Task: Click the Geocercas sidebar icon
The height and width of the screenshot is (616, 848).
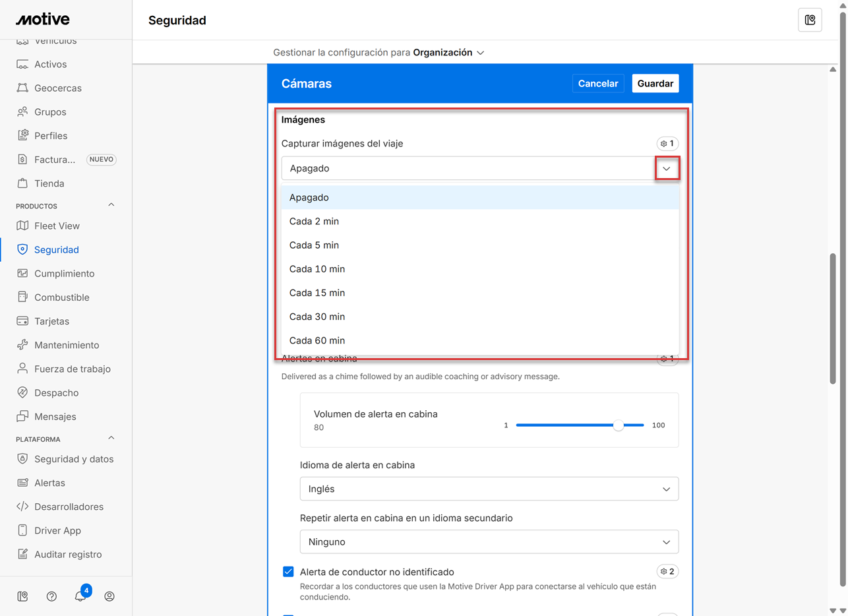Action: pyautogui.click(x=22, y=88)
